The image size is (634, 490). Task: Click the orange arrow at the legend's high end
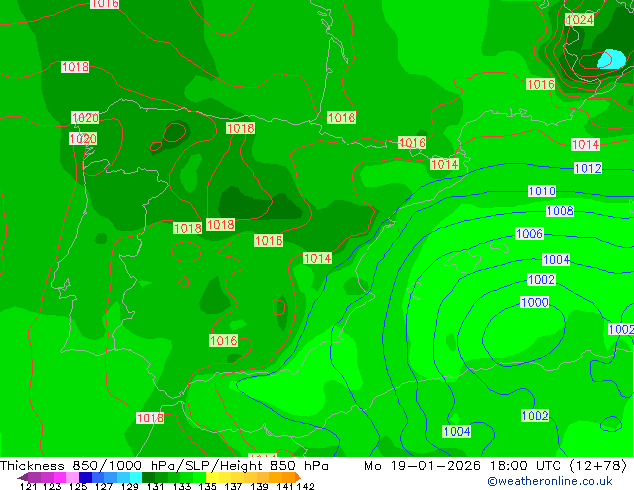tap(298, 477)
